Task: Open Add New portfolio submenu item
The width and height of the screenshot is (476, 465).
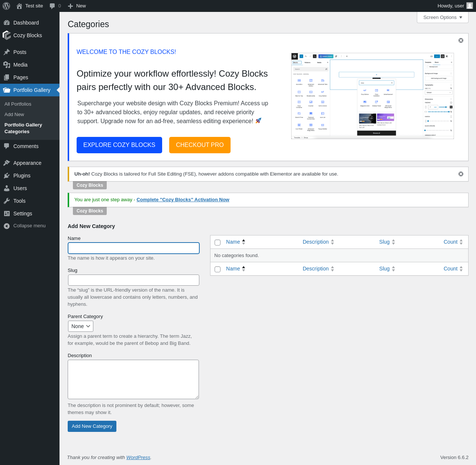Action: (x=14, y=115)
